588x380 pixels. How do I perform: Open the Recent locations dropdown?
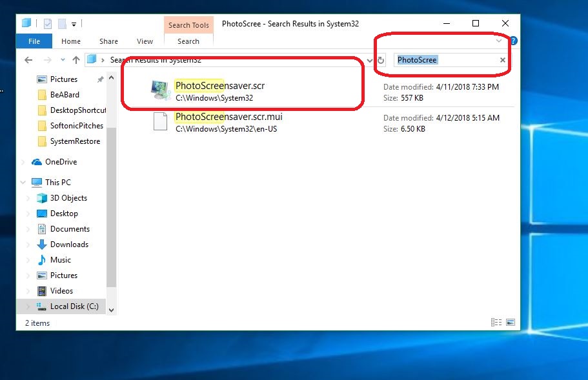62,60
